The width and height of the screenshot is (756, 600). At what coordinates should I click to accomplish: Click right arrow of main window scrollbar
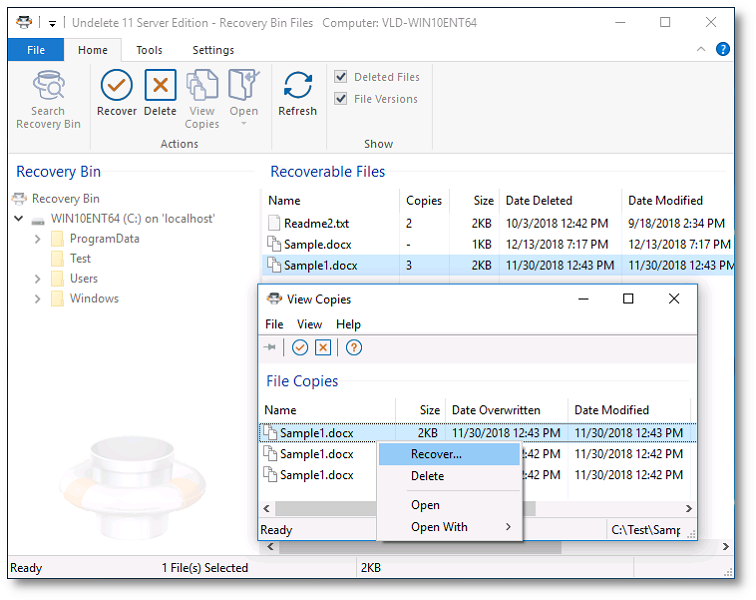click(x=726, y=546)
